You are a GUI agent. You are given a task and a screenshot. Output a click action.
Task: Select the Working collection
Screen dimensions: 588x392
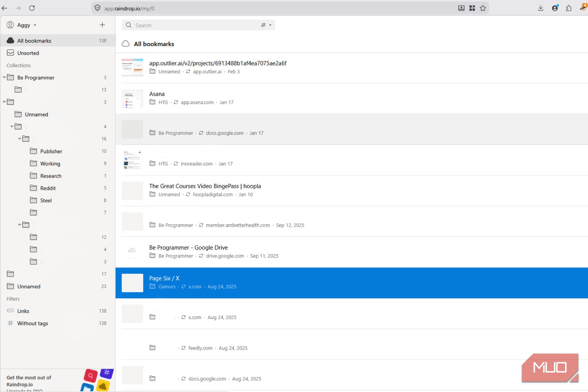pos(58,164)
